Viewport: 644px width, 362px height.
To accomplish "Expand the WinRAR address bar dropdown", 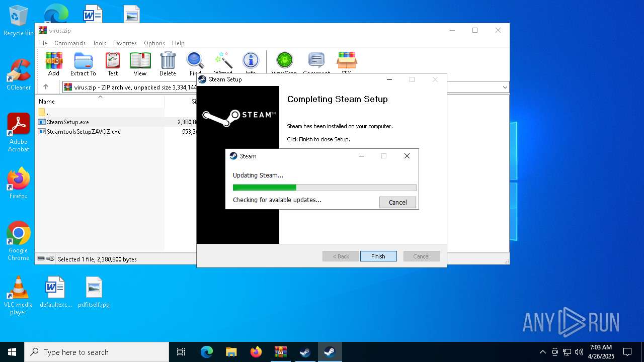I will (505, 87).
